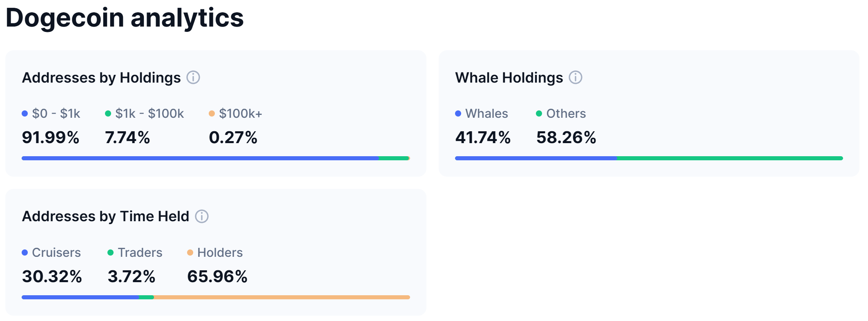Image resolution: width=868 pixels, height=321 pixels.
Task: Select the Others legend label
Action: pos(566,114)
